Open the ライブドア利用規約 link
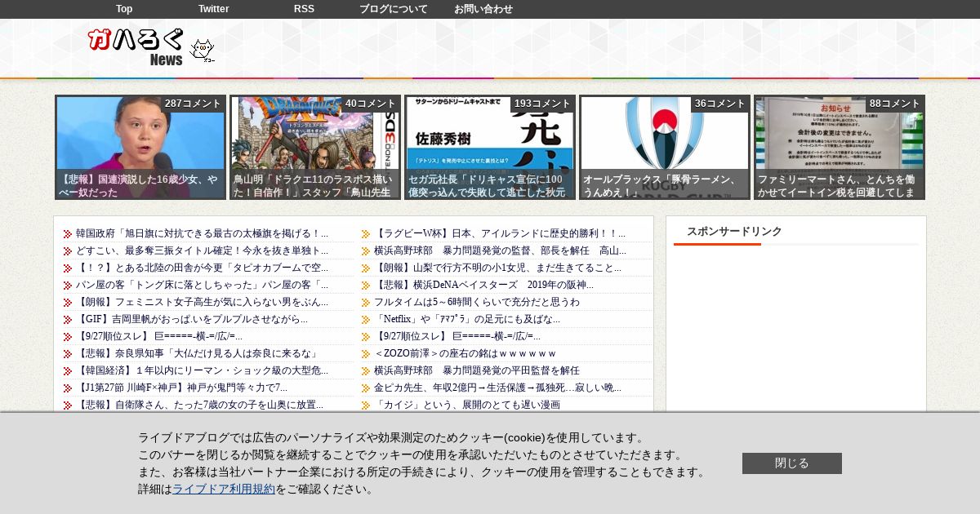This screenshot has width=980, height=514. [x=224, y=489]
